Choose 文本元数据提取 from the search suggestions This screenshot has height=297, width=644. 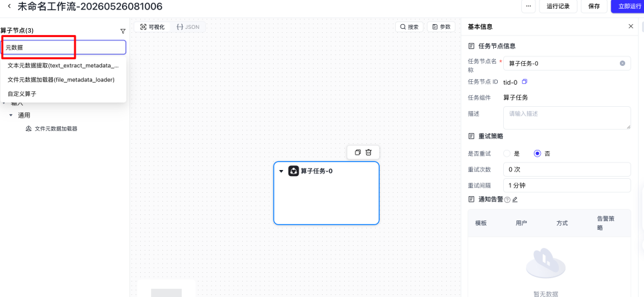pyautogui.click(x=64, y=65)
